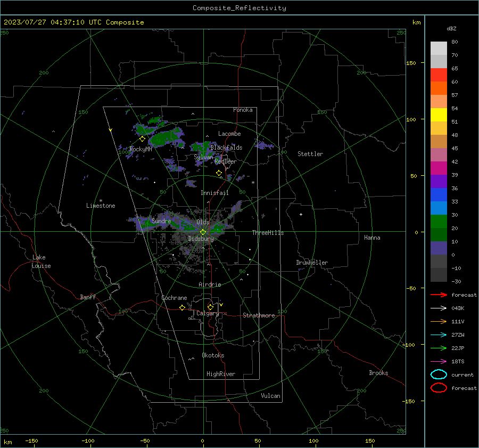This screenshot has width=479, height=448.
Task: Click the Cochrane town label
Action: pyautogui.click(x=174, y=298)
